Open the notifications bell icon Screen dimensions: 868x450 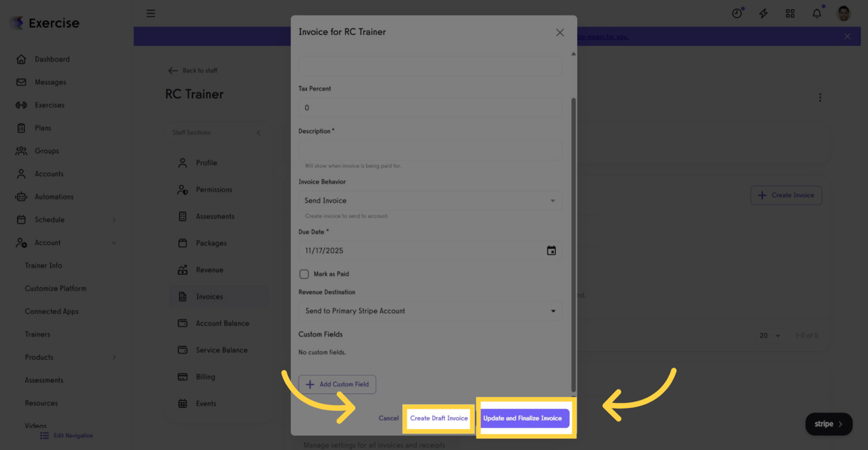(x=817, y=13)
